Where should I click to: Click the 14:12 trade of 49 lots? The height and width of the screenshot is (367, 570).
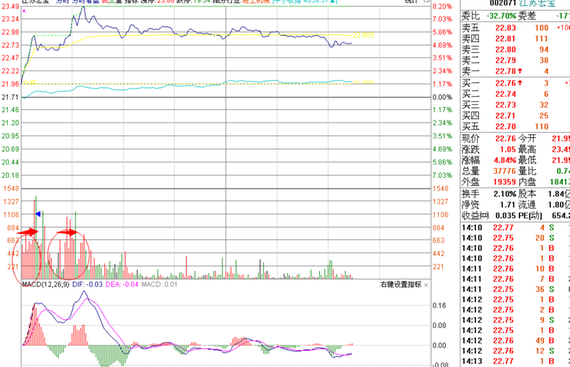tap(515, 340)
